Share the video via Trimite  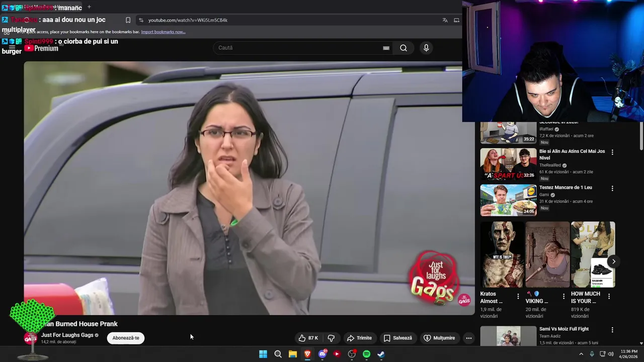tap(359, 338)
